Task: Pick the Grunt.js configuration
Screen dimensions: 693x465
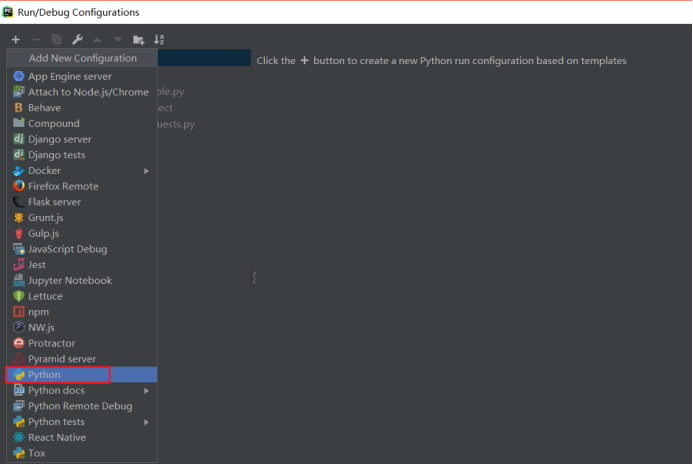Action: [x=82, y=217]
